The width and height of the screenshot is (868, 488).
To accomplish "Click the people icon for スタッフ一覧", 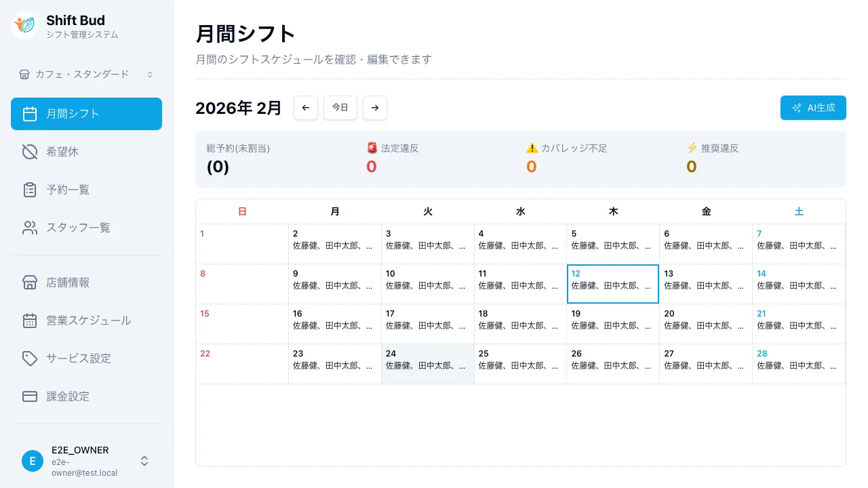I will pyautogui.click(x=30, y=228).
